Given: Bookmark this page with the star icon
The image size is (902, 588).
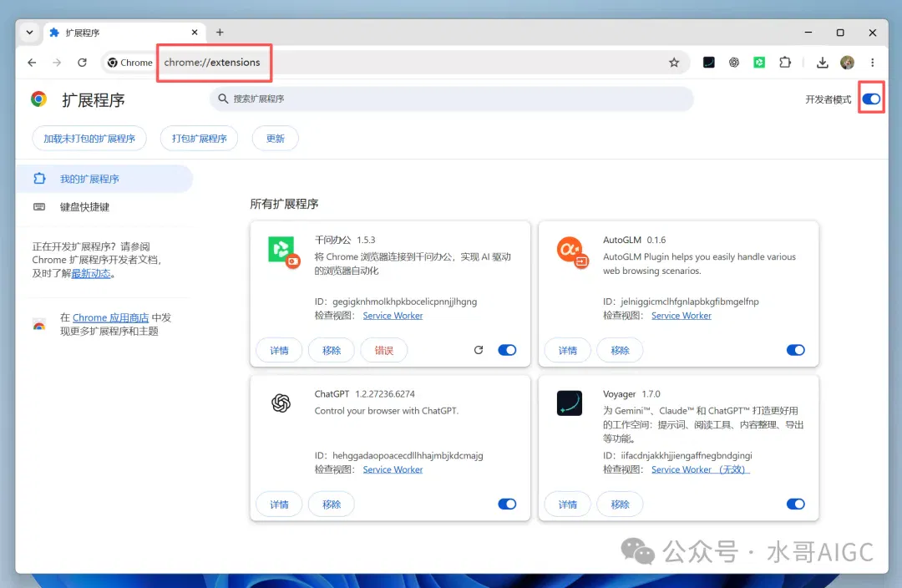Looking at the screenshot, I should [x=674, y=63].
